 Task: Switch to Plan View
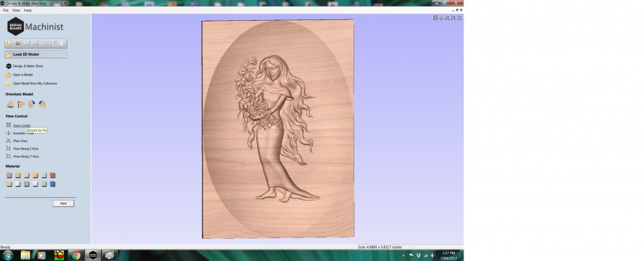click(x=20, y=141)
